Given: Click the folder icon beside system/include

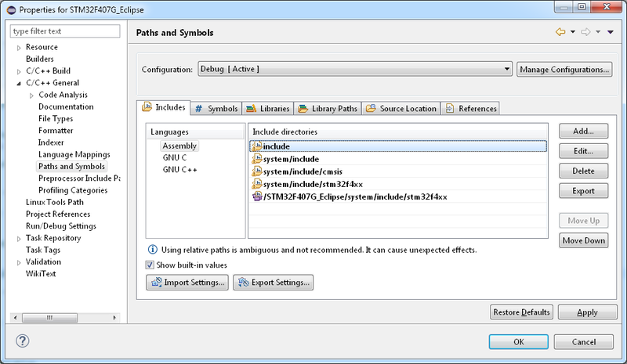Looking at the screenshot, I should click(x=256, y=159).
